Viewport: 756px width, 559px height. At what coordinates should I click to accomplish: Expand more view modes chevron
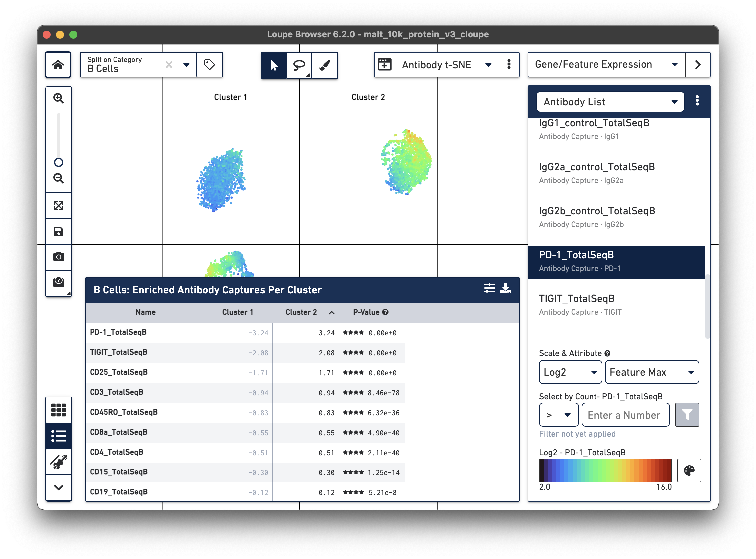[58, 487]
